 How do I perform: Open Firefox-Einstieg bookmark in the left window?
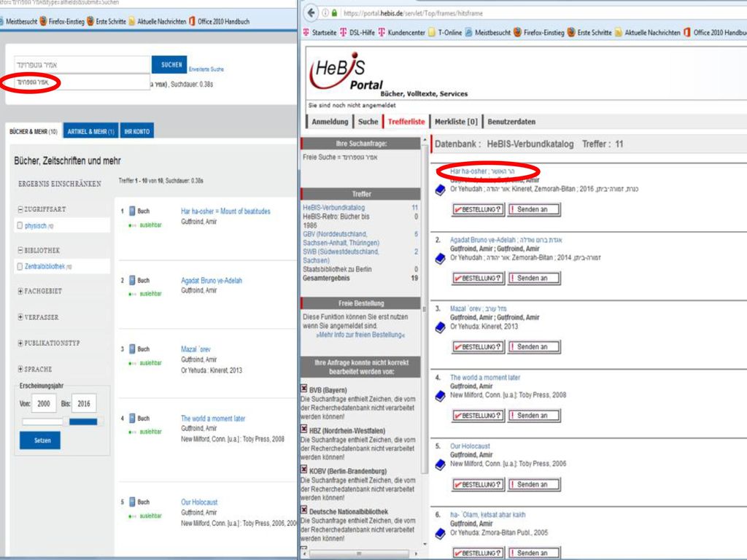62,21
